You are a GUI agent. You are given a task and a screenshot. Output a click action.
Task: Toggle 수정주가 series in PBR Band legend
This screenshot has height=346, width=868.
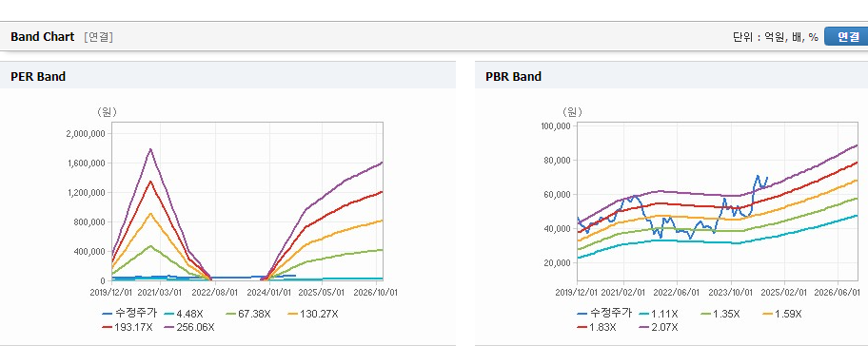click(604, 314)
